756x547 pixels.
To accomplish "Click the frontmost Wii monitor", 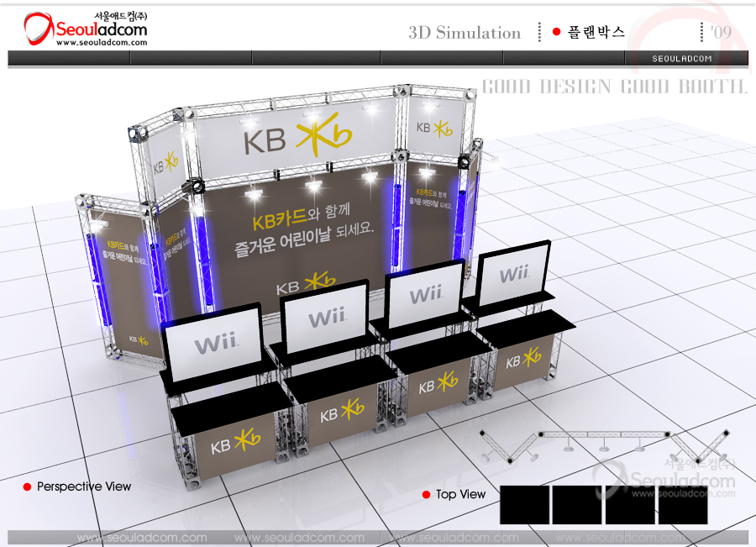I will pyautogui.click(x=213, y=341).
